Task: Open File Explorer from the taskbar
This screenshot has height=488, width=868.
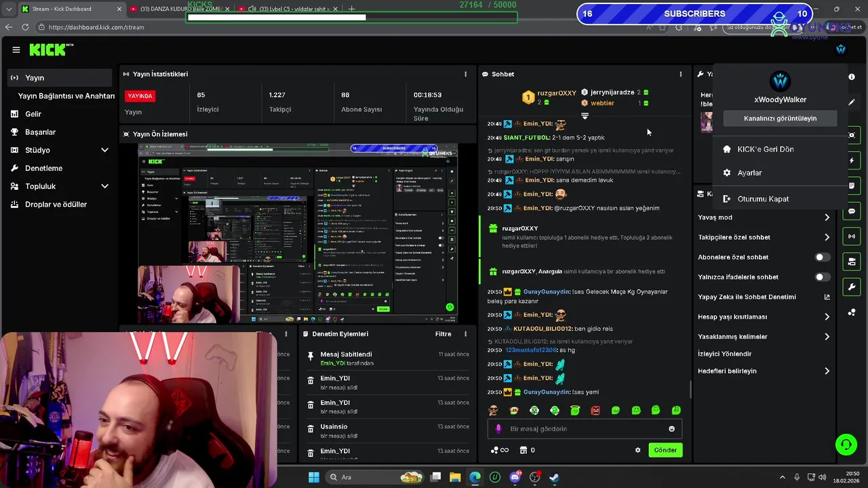Action: [x=455, y=477]
